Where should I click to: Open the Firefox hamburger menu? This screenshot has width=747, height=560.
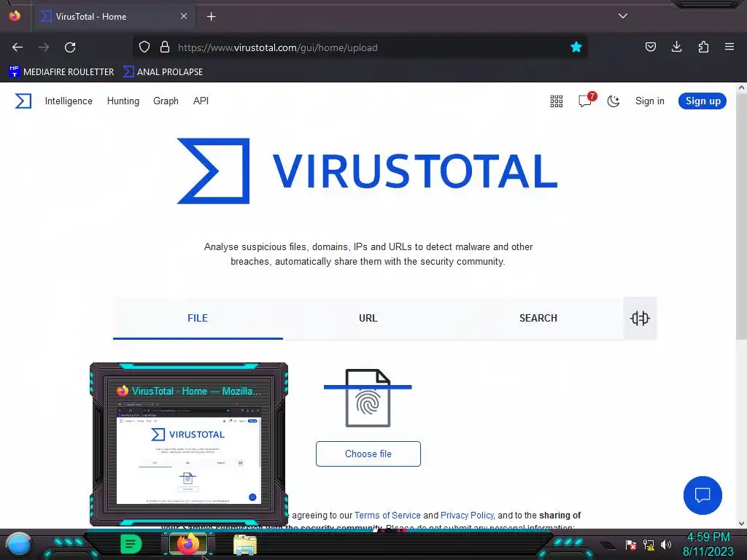[729, 47]
